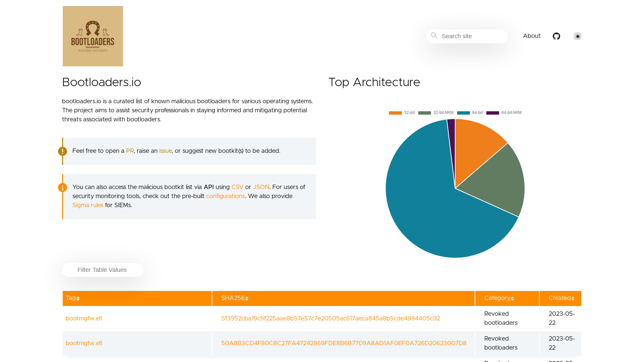
Task: Click 2023-05-22 date in 50A8B3CD row
Action: coord(562,343)
